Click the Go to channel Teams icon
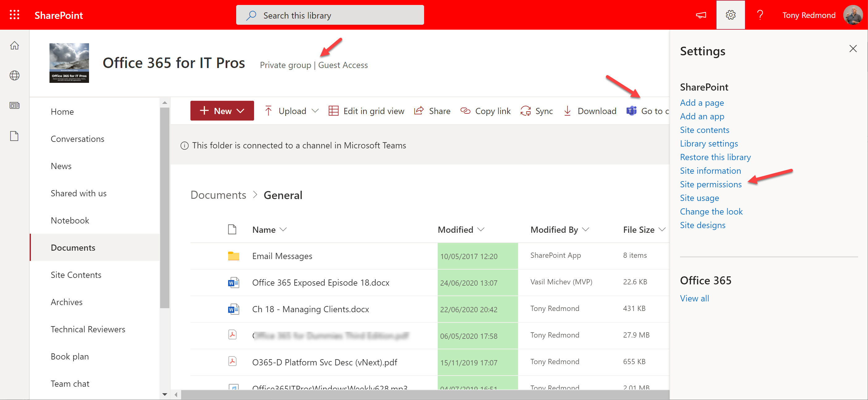The height and width of the screenshot is (400, 868). click(x=631, y=111)
